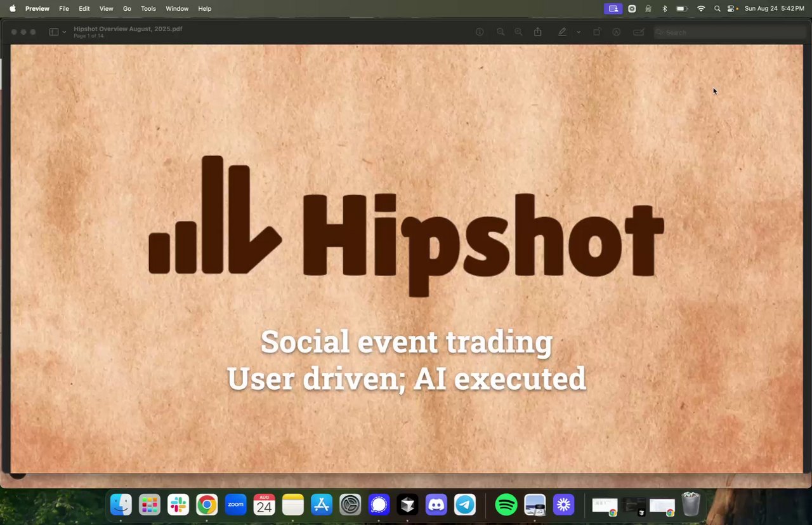812x525 pixels.
Task: Zoom in using the plus magnifier icon
Action: click(518, 32)
